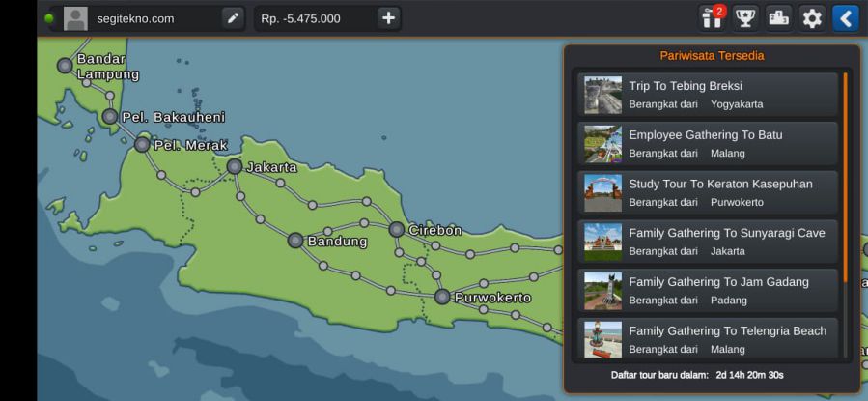Click the pencil icon to edit profile name
The height and width of the screenshot is (401, 868).
coord(232,17)
